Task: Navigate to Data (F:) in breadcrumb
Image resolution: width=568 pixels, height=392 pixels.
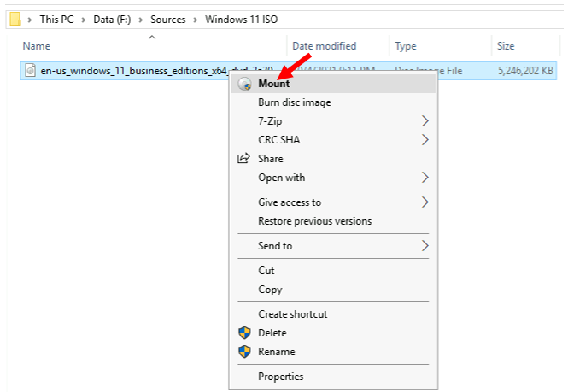Action: tap(112, 20)
